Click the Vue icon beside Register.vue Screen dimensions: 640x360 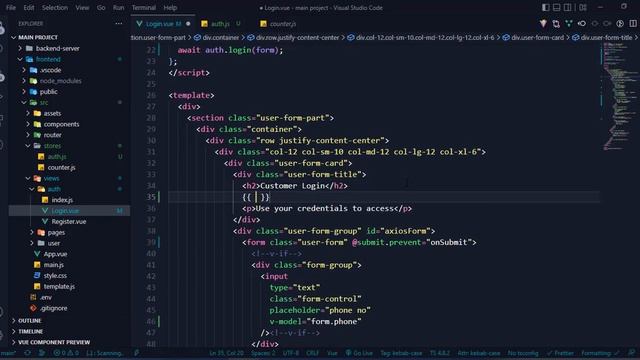(45, 221)
